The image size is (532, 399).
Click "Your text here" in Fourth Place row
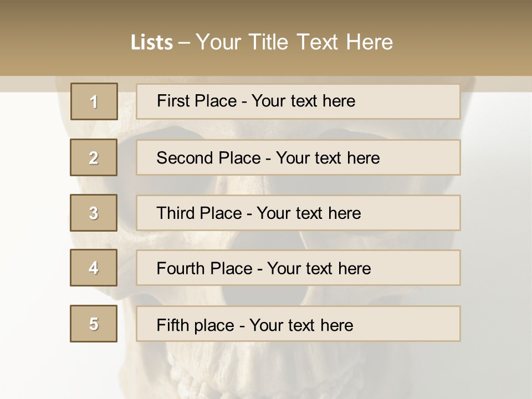pos(319,269)
